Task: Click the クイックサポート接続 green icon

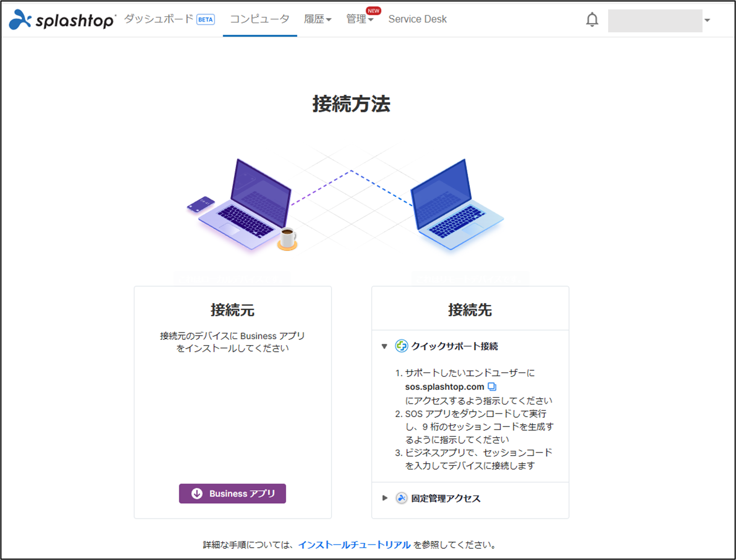Action: [401, 346]
